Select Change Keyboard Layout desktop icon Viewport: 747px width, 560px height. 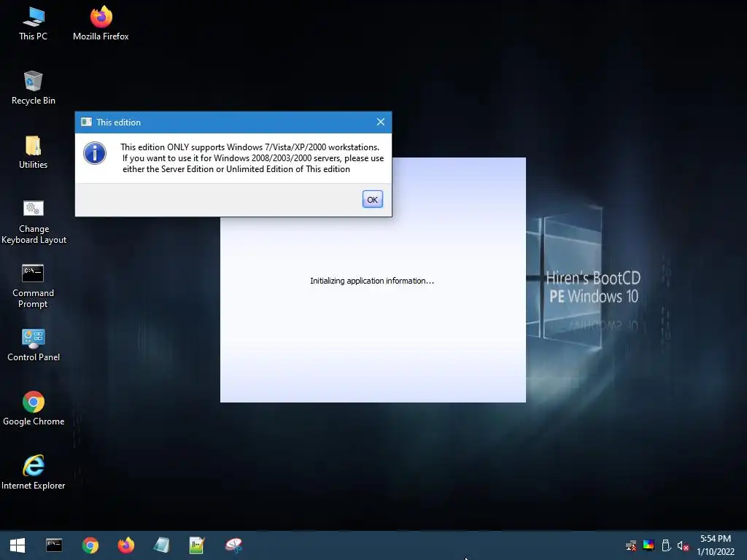pos(34,222)
